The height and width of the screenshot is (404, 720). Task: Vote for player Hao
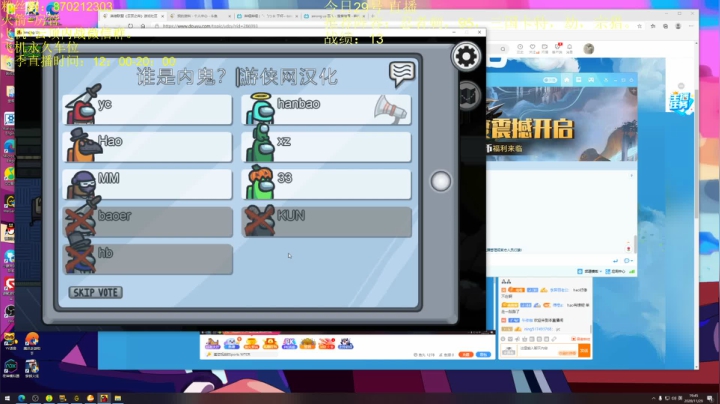147,147
